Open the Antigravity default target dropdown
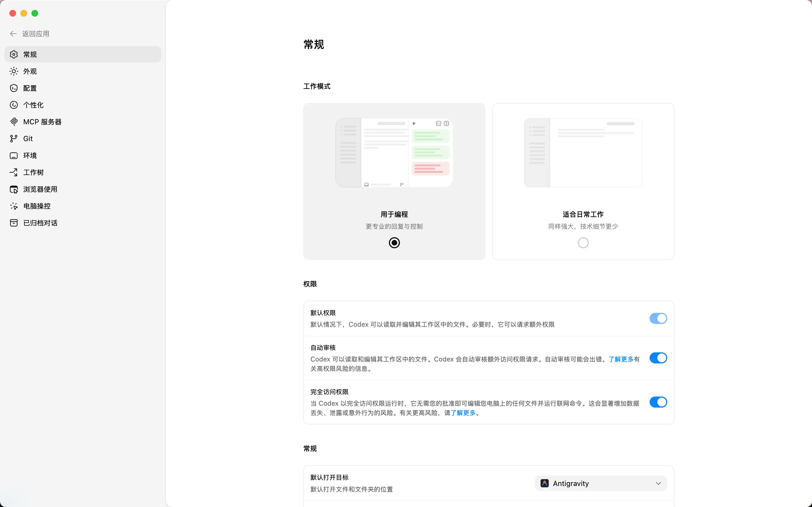 600,483
